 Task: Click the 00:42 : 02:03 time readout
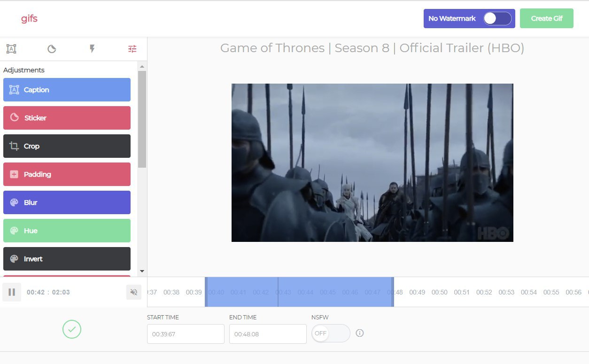pyautogui.click(x=48, y=292)
